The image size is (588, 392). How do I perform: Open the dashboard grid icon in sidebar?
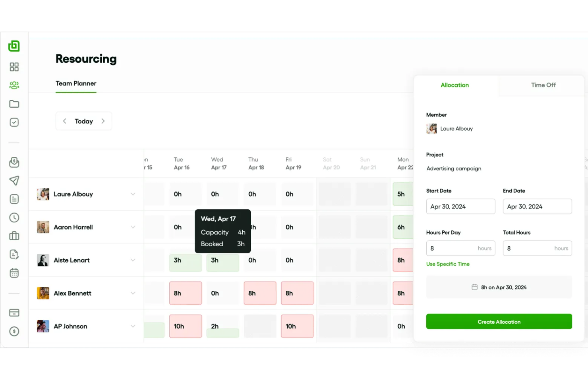coord(14,67)
